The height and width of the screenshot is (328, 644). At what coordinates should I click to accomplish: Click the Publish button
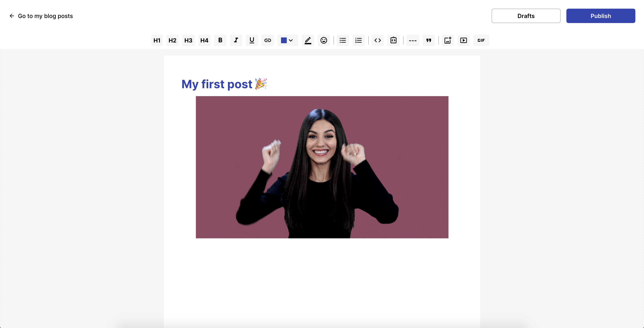[601, 16]
